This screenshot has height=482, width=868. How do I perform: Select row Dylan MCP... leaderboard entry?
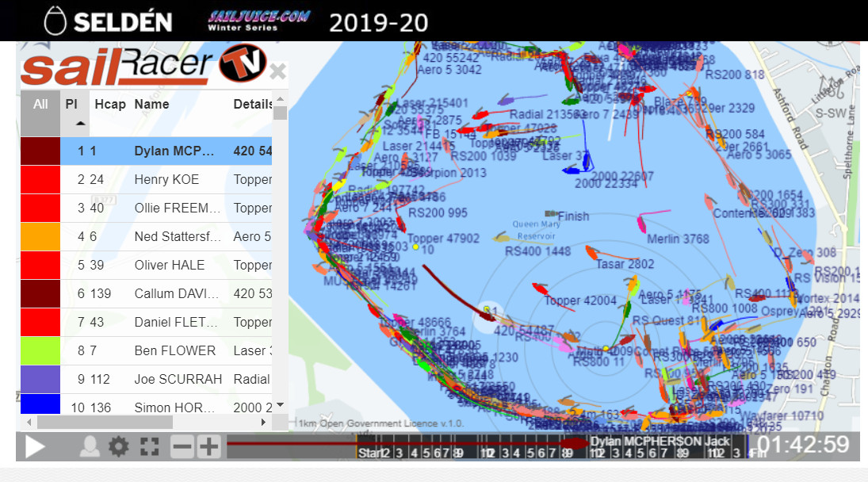point(147,151)
